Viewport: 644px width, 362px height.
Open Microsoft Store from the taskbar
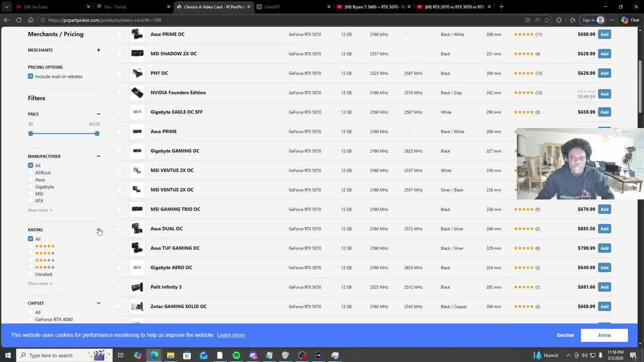(x=187, y=355)
